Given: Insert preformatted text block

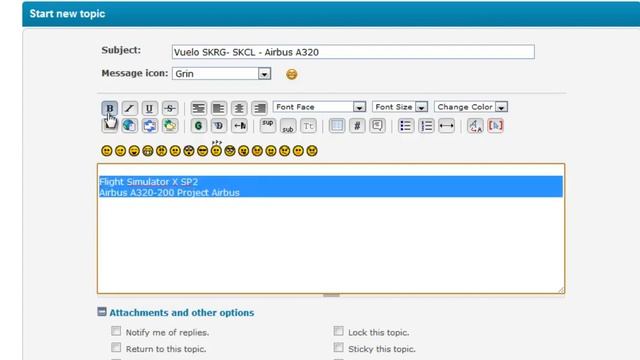Looking at the screenshot, I should point(198,108).
